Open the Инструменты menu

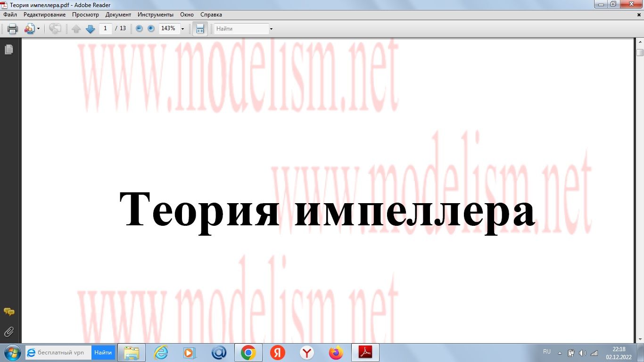155,15
